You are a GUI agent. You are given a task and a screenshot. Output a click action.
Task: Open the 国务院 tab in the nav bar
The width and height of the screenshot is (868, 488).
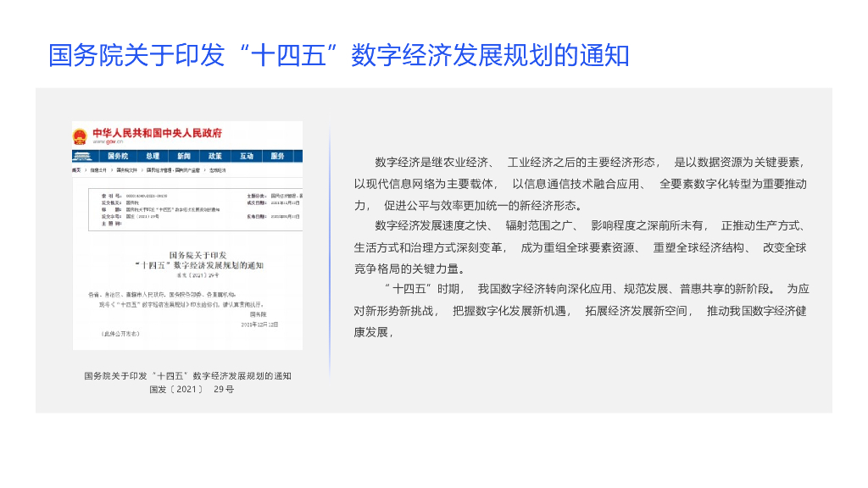[x=117, y=156]
